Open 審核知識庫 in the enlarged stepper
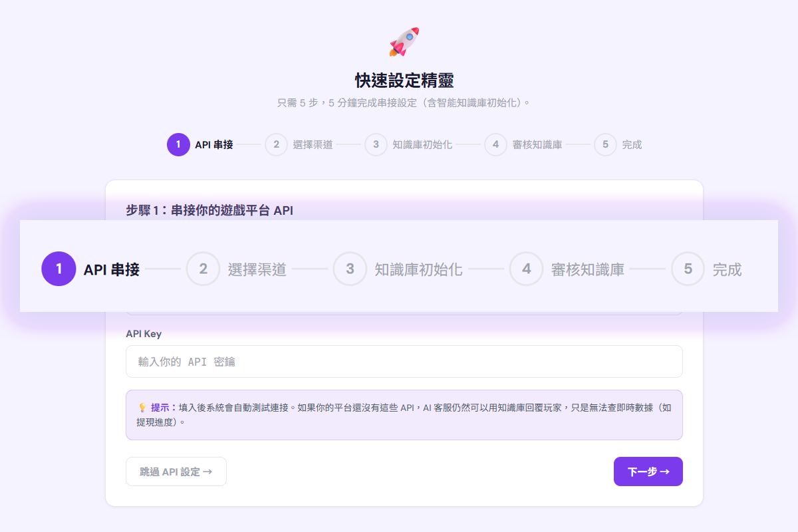Screen dimensions: 798x532 pos(587,269)
